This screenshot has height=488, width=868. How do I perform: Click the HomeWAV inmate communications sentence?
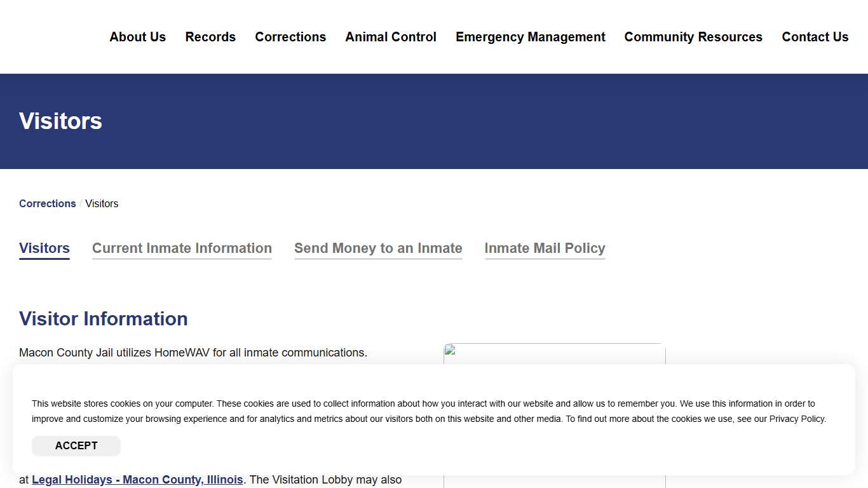pyautogui.click(x=193, y=352)
